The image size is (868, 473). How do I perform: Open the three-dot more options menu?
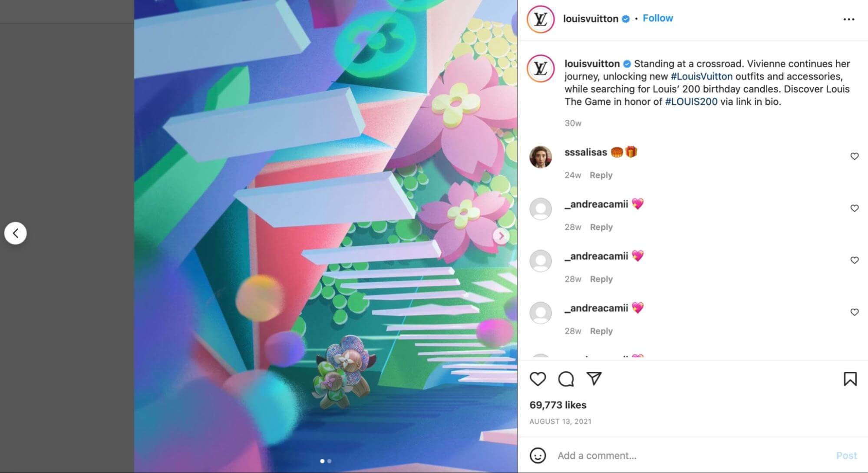click(848, 19)
